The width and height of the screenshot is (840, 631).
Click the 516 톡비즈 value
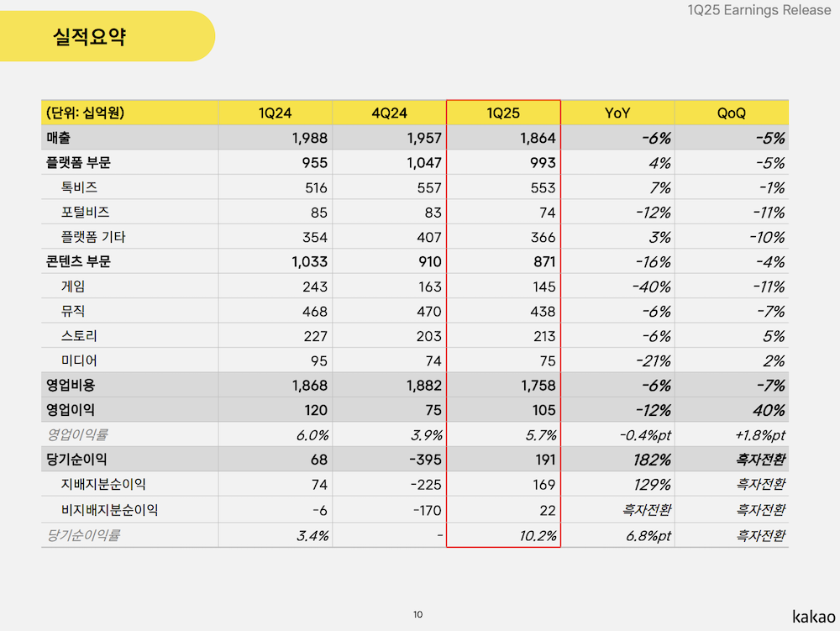point(316,187)
